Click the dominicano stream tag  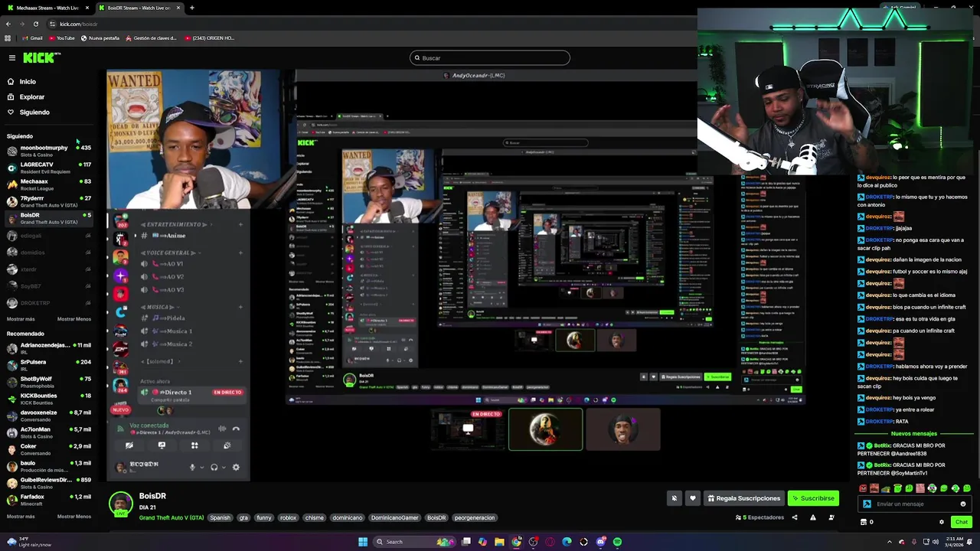347,518
